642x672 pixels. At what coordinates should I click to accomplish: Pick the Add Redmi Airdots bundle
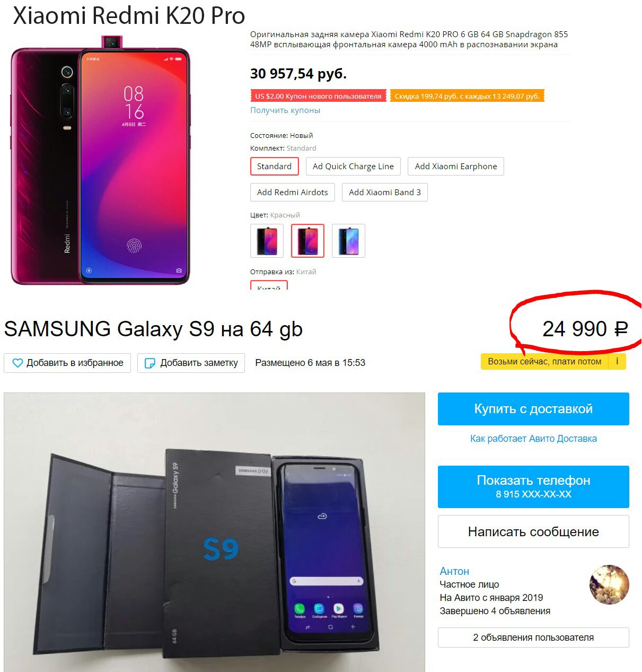tap(293, 192)
